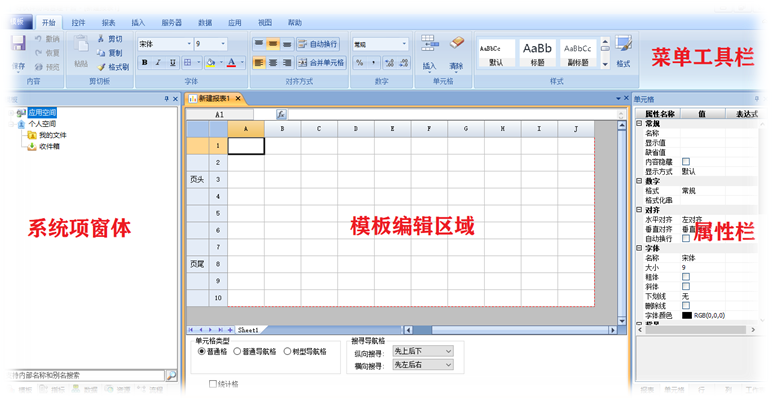The height and width of the screenshot is (408, 773).
Task: Click the black 字体颜色 swatch in properties
Action: coord(687,315)
